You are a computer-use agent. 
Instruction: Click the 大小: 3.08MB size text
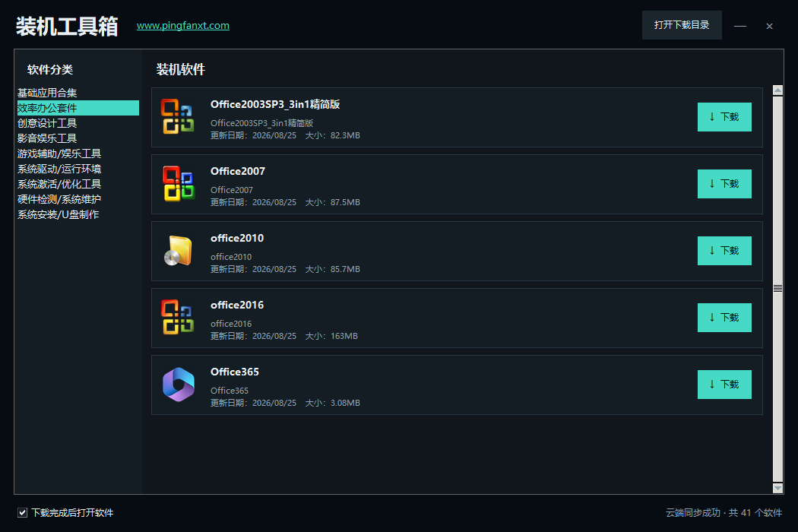tap(332, 403)
